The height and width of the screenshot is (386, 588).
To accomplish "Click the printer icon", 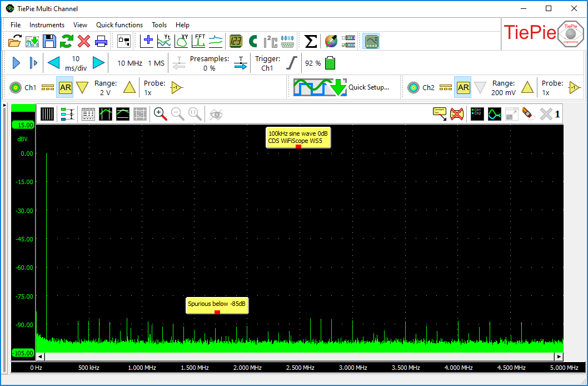I will (101, 41).
